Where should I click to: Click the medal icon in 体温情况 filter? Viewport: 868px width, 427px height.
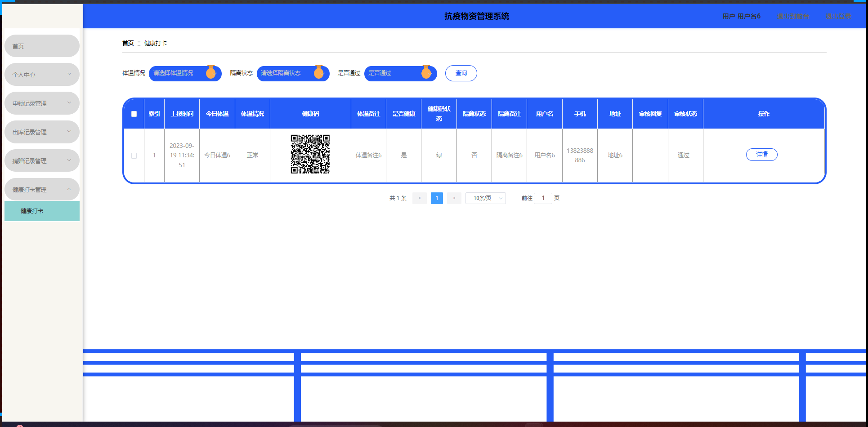click(x=210, y=72)
